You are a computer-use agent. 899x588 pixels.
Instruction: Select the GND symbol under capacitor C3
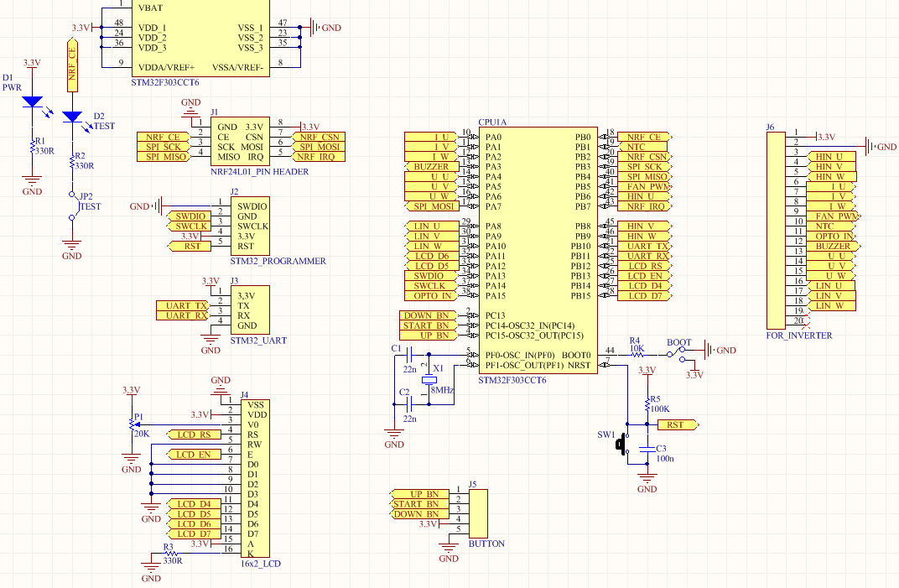(x=647, y=481)
